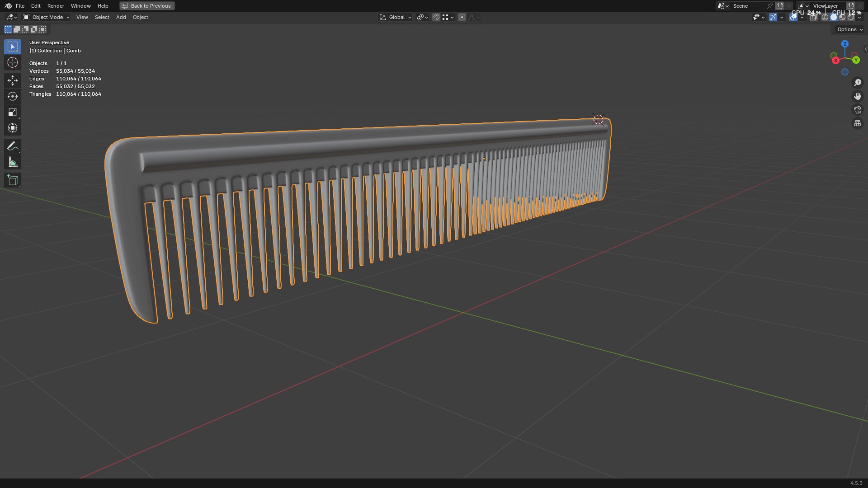Image resolution: width=868 pixels, height=488 pixels.
Task: Open the viewport Add menu
Action: coord(121,17)
